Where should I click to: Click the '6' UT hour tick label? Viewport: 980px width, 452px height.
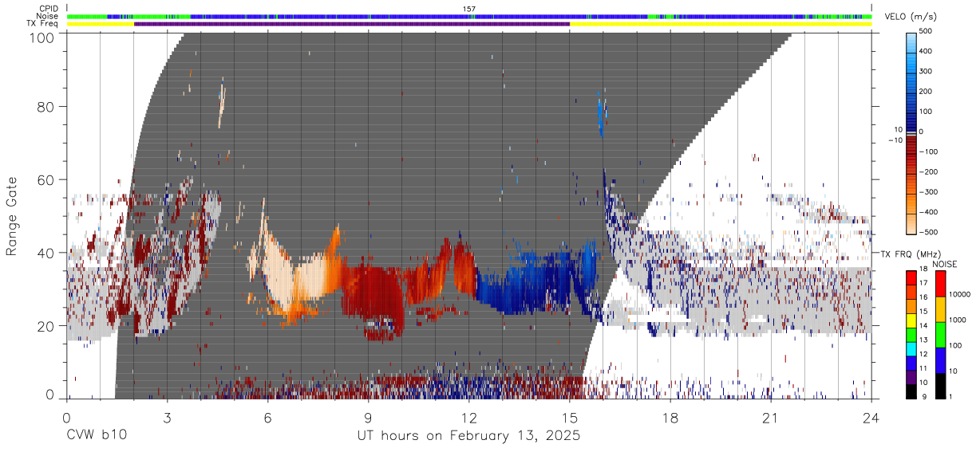click(268, 418)
